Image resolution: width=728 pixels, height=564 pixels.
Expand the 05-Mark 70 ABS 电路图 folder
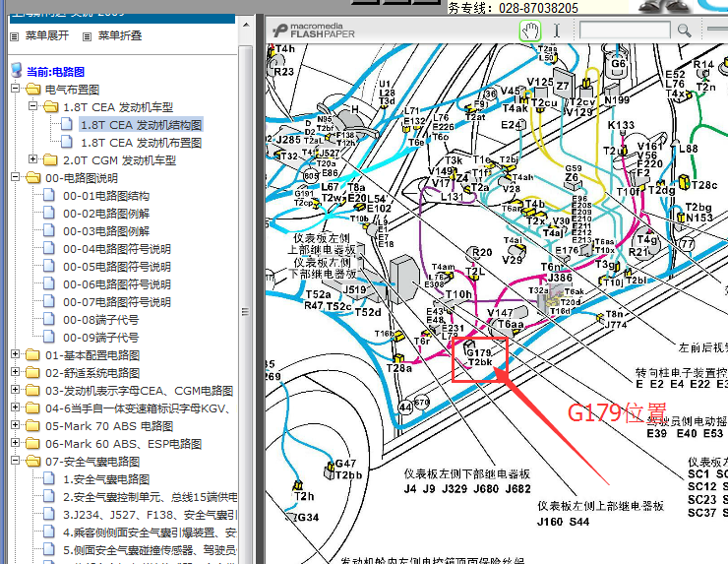(15, 425)
